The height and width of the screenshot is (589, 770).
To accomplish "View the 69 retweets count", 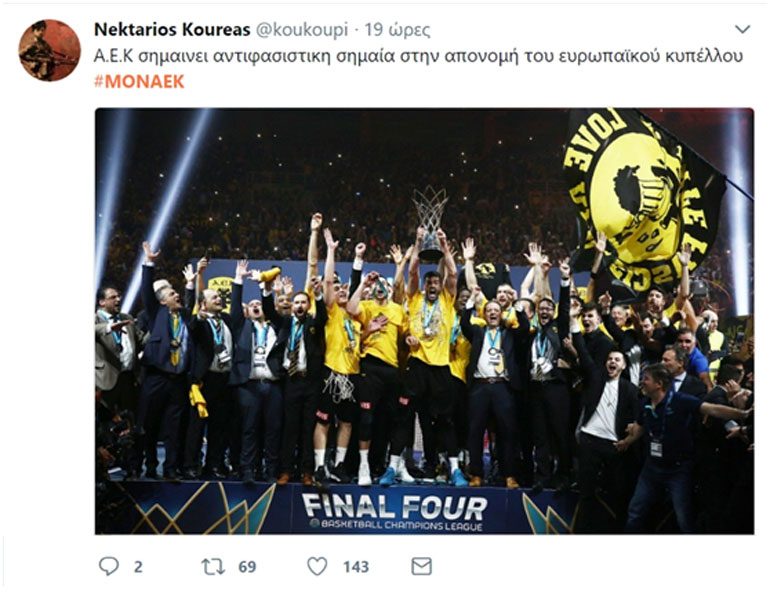I will [247, 567].
